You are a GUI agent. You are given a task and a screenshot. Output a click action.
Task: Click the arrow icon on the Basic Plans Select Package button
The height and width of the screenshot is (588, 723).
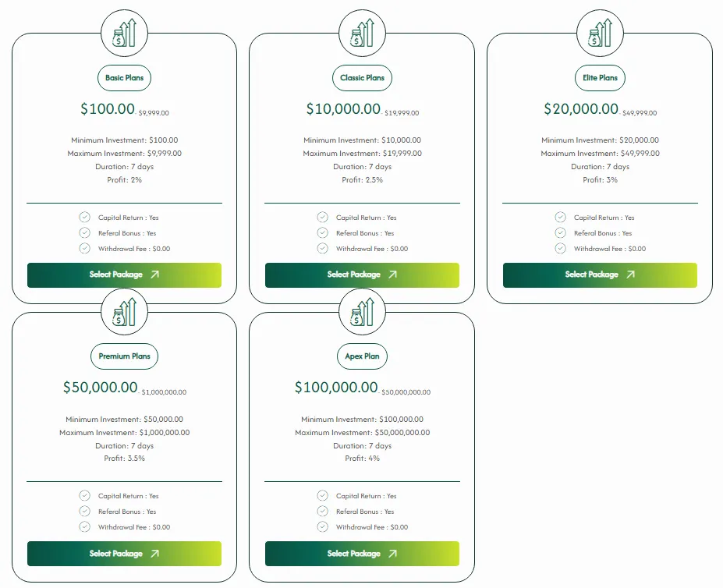(154, 275)
